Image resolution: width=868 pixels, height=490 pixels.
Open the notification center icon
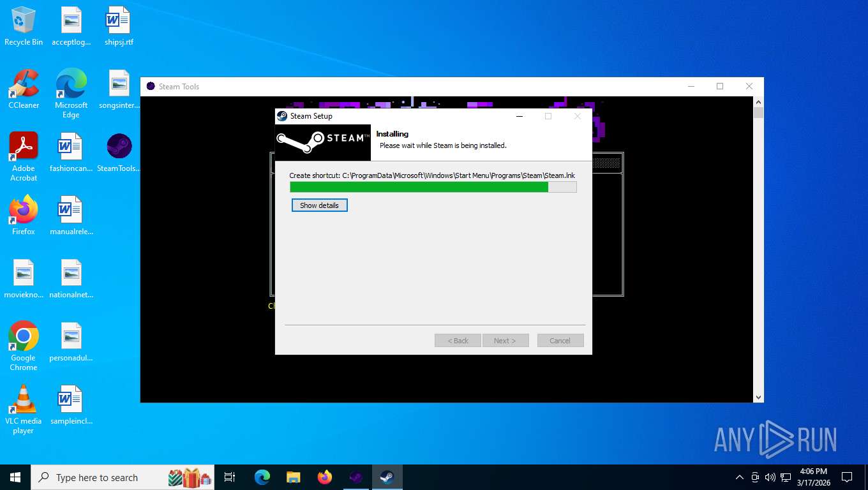pyautogui.click(x=847, y=477)
